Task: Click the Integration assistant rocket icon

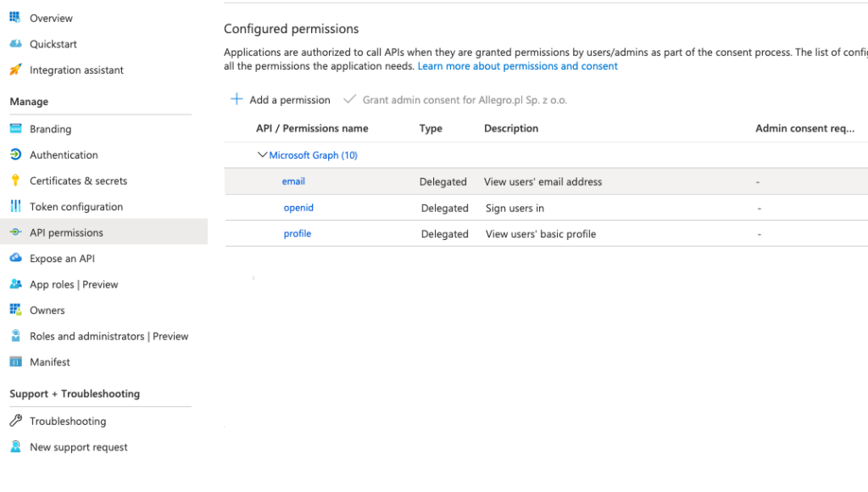Action: click(x=15, y=70)
